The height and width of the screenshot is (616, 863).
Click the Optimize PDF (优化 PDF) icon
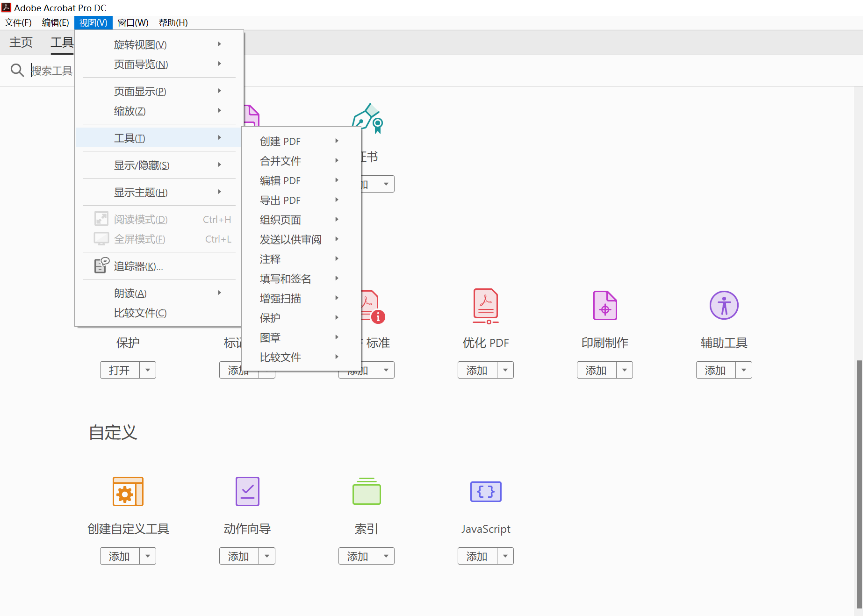(x=486, y=306)
